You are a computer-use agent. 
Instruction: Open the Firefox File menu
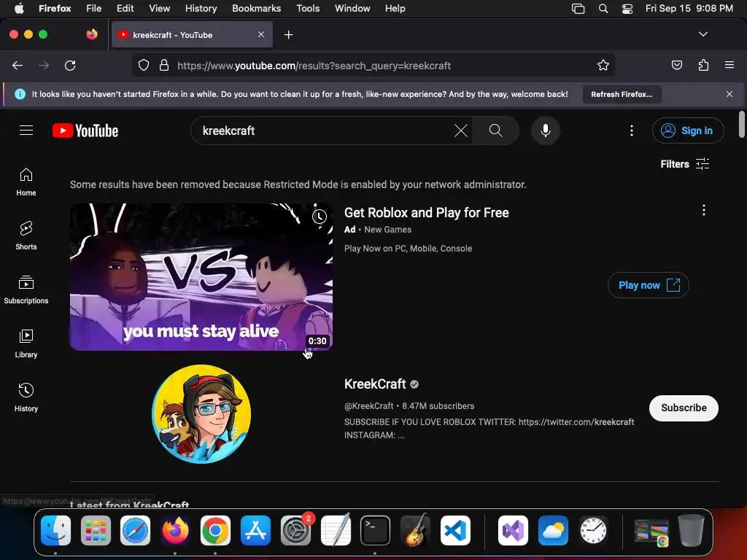tap(94, 8)
